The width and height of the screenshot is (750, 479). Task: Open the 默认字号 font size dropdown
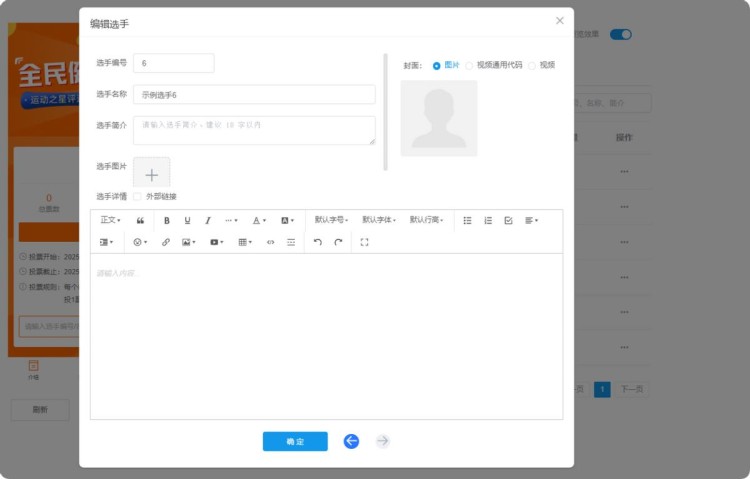coord(331,220)
